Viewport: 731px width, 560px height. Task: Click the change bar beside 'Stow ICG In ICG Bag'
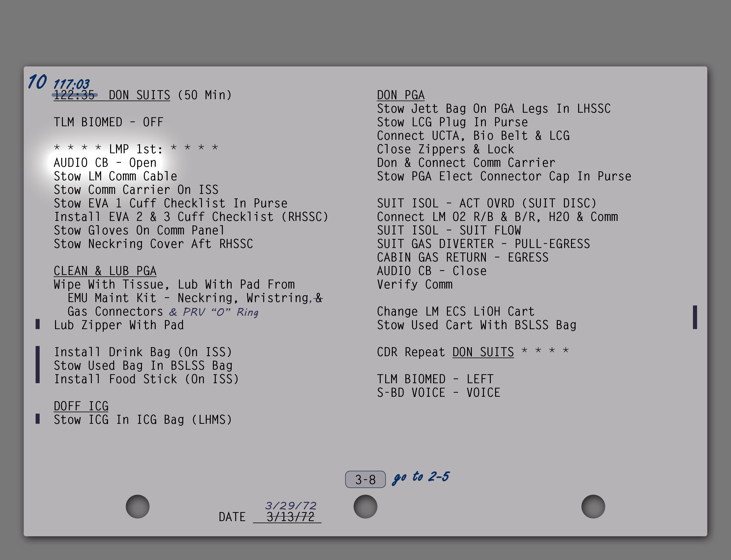38,419
